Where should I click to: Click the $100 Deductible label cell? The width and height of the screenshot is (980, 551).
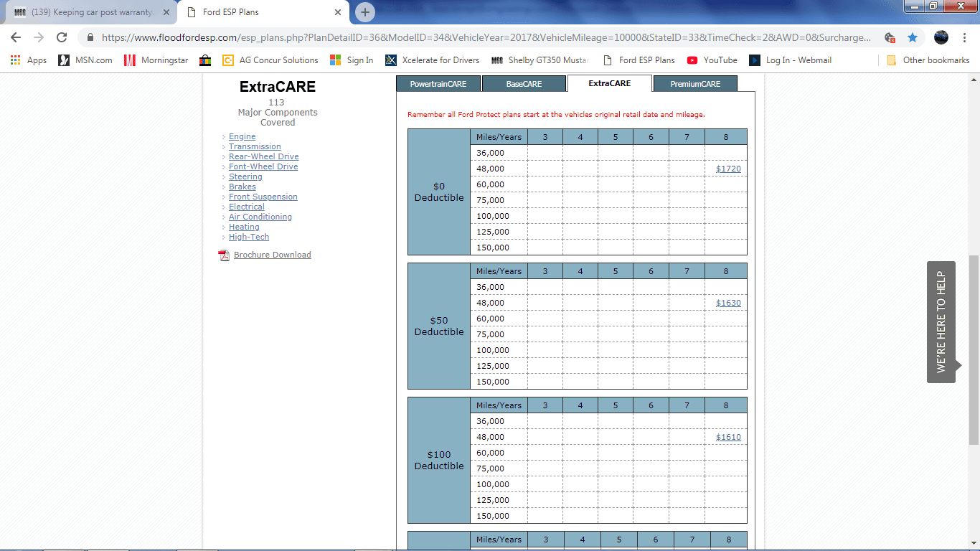click(x=439, y=461)
